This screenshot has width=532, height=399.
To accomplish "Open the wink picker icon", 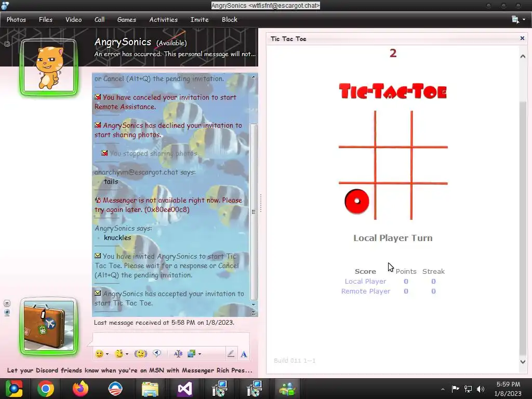I will point(119,354).
